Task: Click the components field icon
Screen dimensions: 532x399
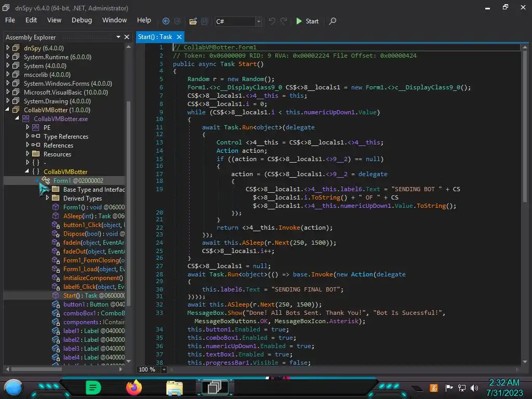Action: pos(56,322)
